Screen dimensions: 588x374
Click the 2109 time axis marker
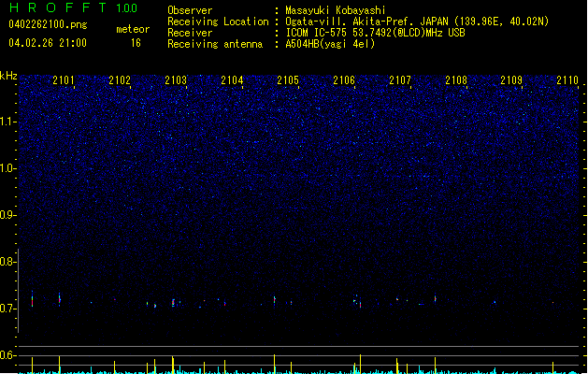pyautogui.click(x=511, y=80)
